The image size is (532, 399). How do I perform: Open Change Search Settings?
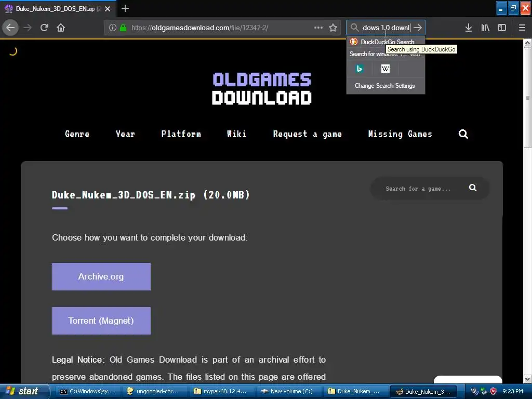click(385, 86)
